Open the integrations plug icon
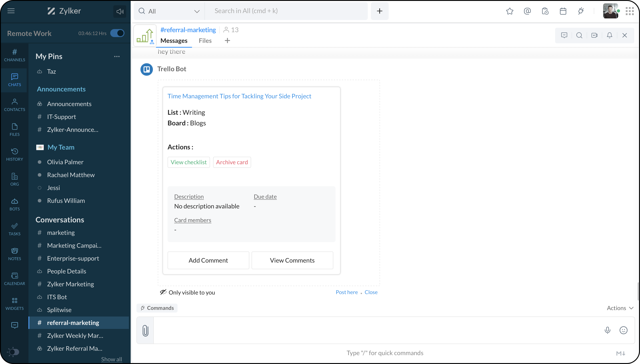This screenshot has width=640, height=364. [581, 11]
